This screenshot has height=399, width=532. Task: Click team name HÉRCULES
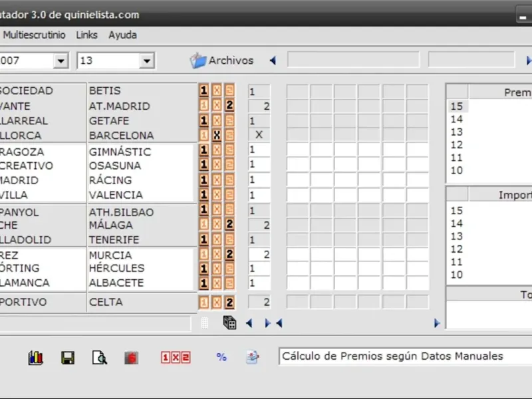117,268
